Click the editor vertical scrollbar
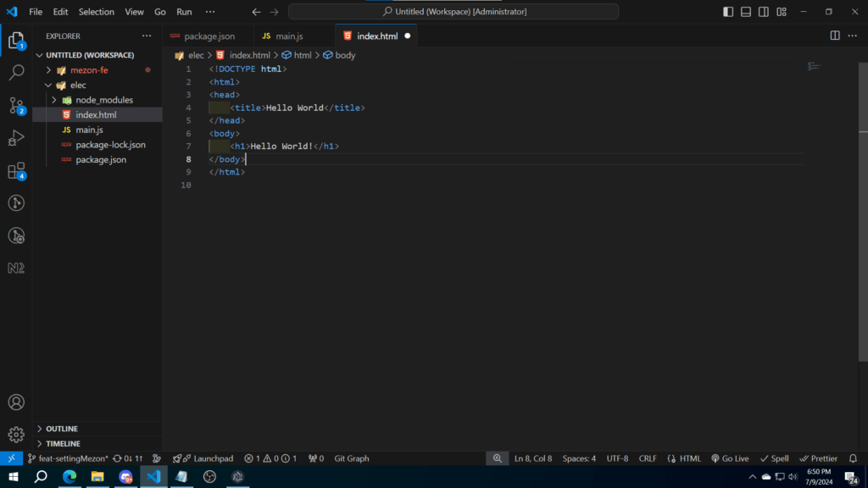The width and height of the screenshot is (868, 488). click(x=863, y=210)
